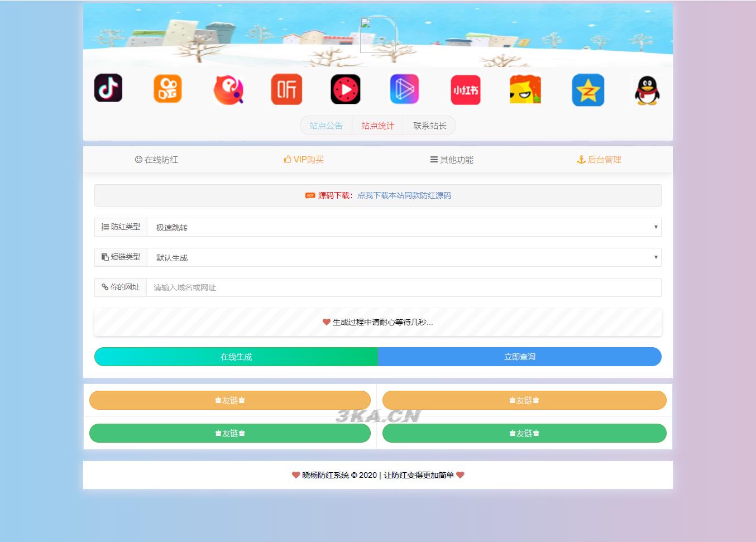This screenshot has height=542, width=756.
Task: Click the QQ penguin icon
Action: pyautogui.click(x=648, y=90)
